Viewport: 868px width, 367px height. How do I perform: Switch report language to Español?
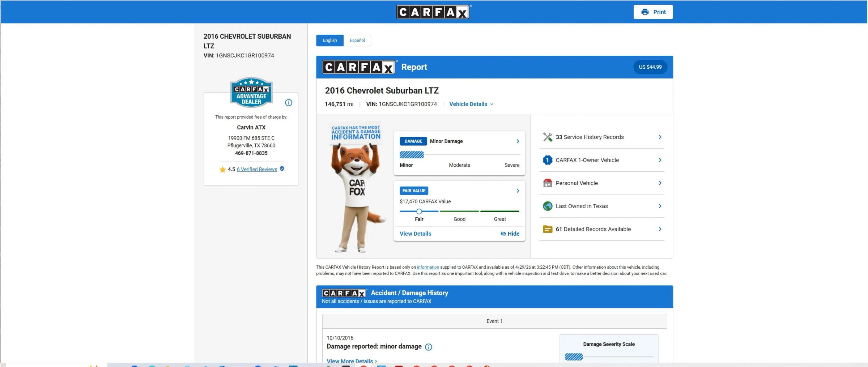357,40
